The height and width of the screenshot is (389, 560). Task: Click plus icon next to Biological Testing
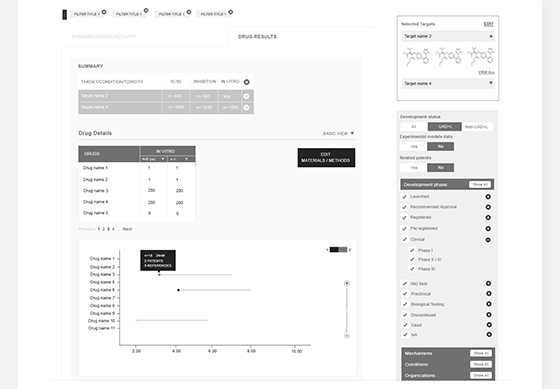coord(488,304)
